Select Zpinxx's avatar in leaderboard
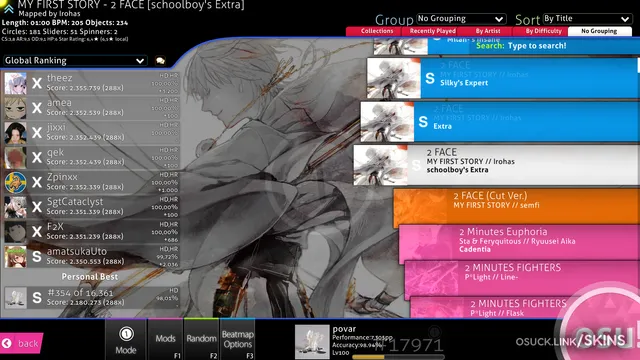The image size is (640, 360). (x=16, y=182)
